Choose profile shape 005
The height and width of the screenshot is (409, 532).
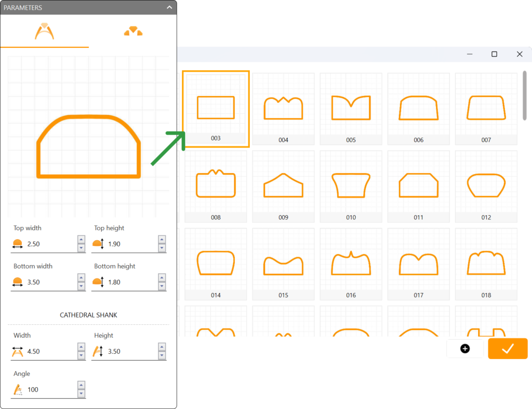[x=351, y=108]
